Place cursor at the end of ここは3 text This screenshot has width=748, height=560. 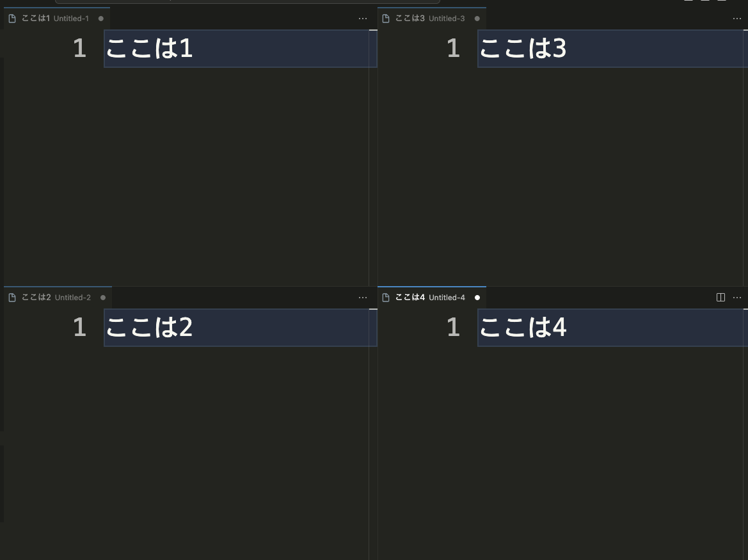click(x=567, y=49)
